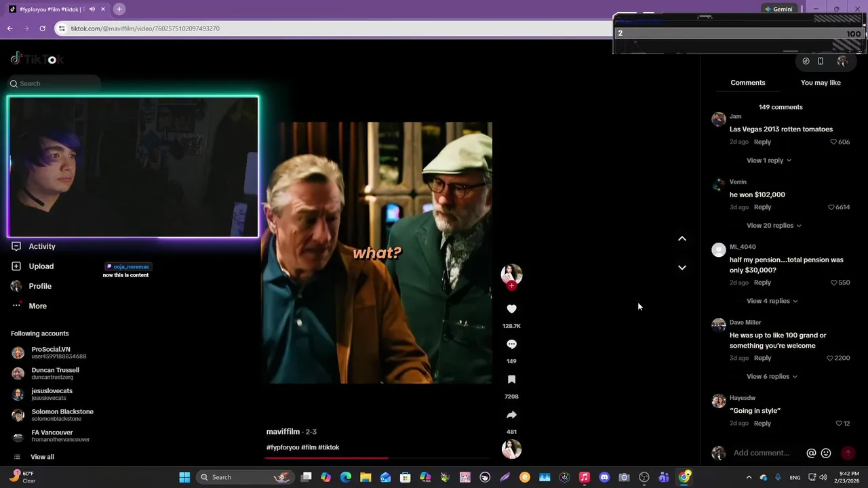Share the video using the arrow icon

pos(511,415)
